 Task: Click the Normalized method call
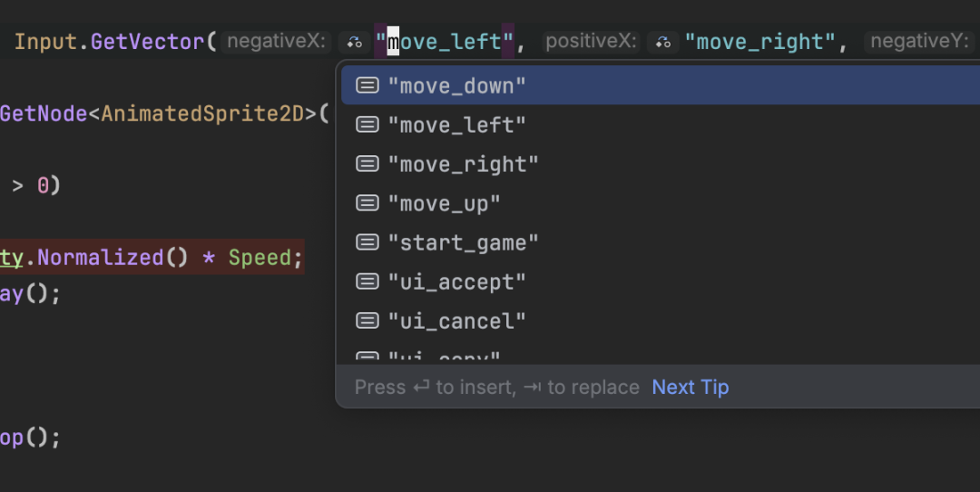tap(100, 258)
